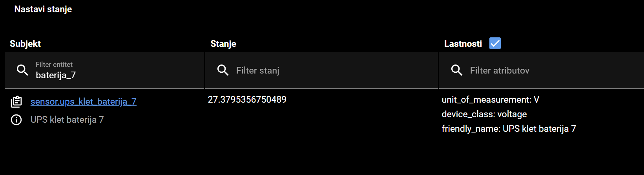Untick the Lastnosti attributes checkbox

tap(495, 43)
